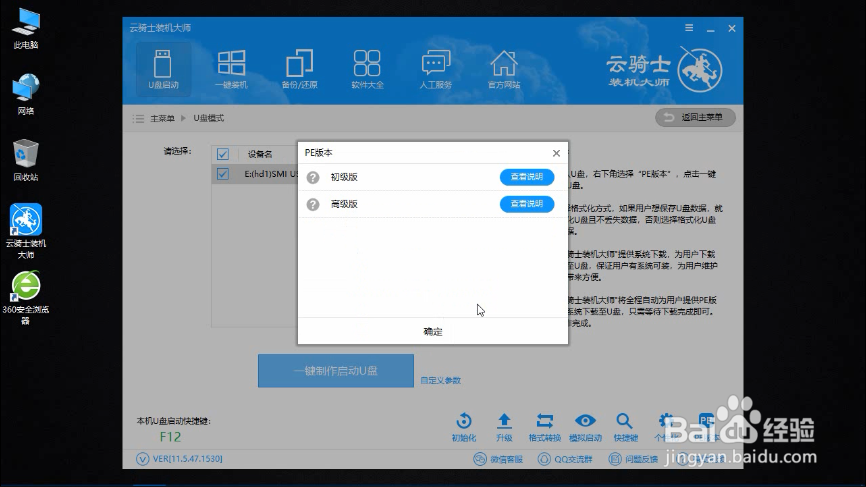Minimize the 云骑士装机大师 window
Screen dimensions: 866x487
pos(711,29)
